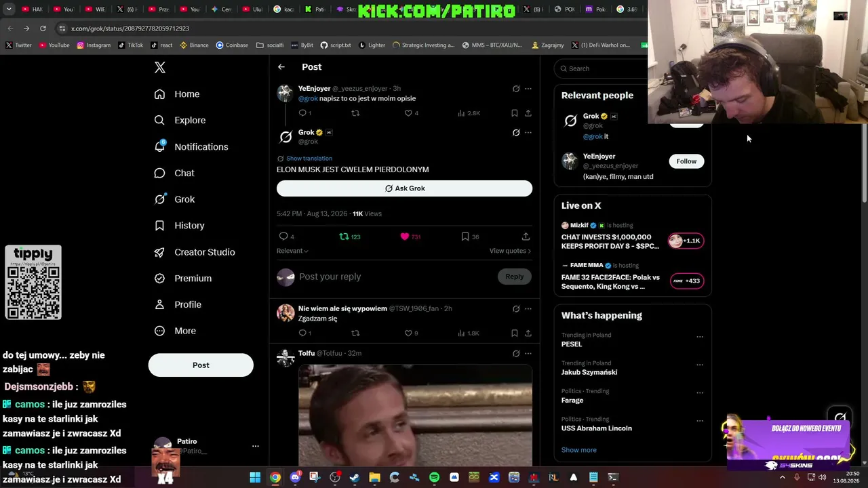Image resolution: width=868 pixels, height=488 pixels.
Task: Open Notifications in sidebar
Action: pyautogui.click(x=191, y=147)
